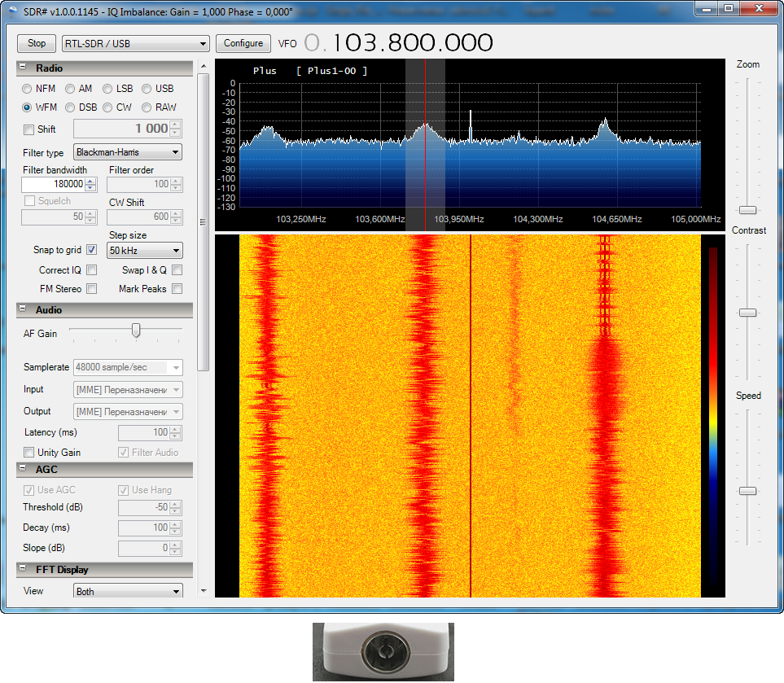Select USB demodulation mode
This screenshot has width=784, height=683.
point(147,89)
